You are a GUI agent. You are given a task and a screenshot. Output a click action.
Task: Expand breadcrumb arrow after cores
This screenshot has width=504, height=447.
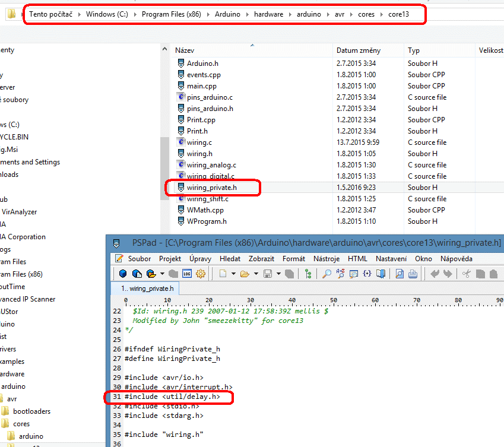tap(382, 14)
